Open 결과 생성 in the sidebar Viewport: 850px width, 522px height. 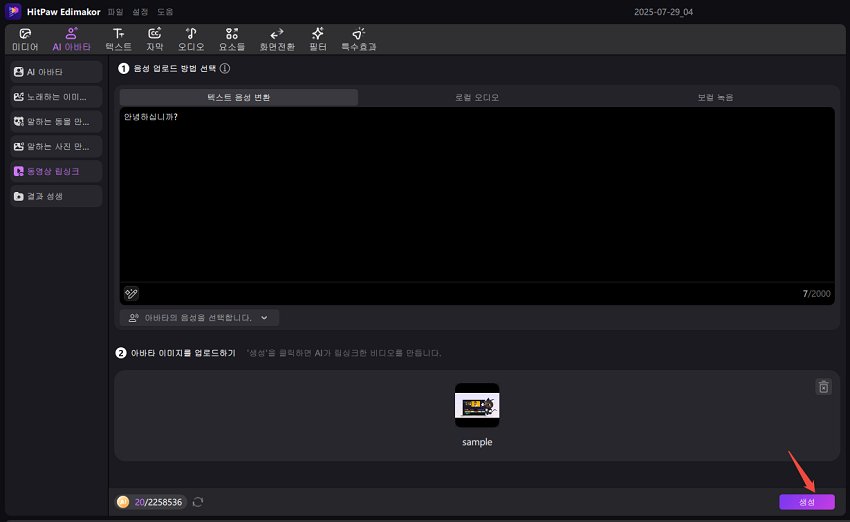pos(56,196)
